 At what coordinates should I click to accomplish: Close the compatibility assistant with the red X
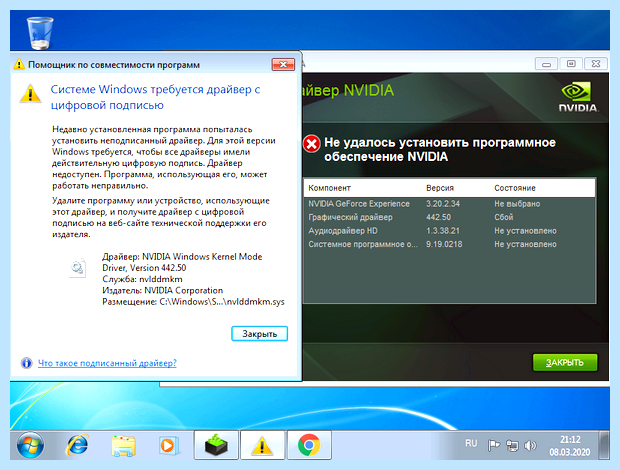tap(283, 64)
